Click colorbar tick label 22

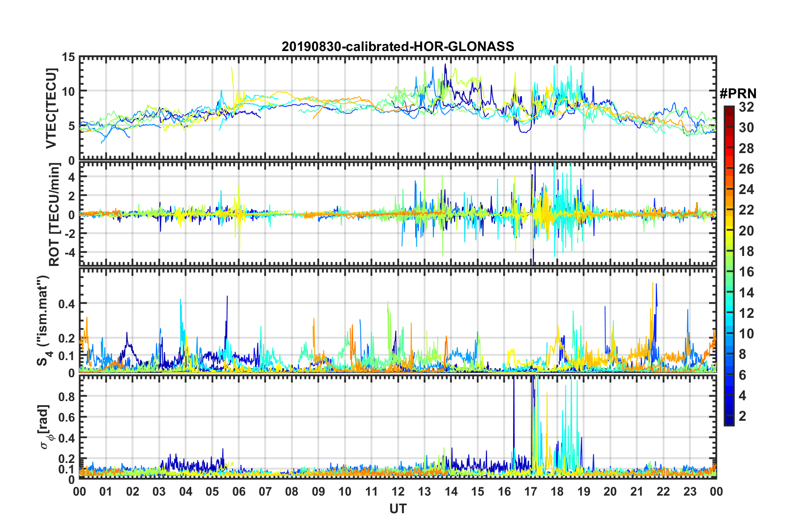746,210
